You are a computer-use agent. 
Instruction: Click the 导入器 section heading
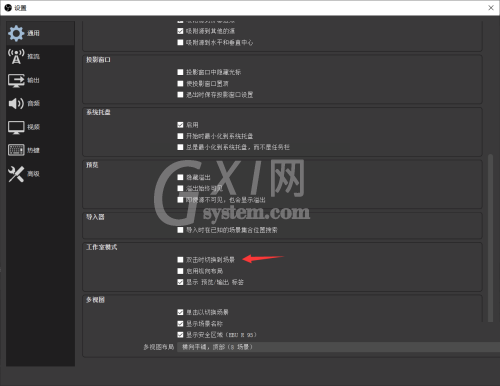click(x=95, y=217)
